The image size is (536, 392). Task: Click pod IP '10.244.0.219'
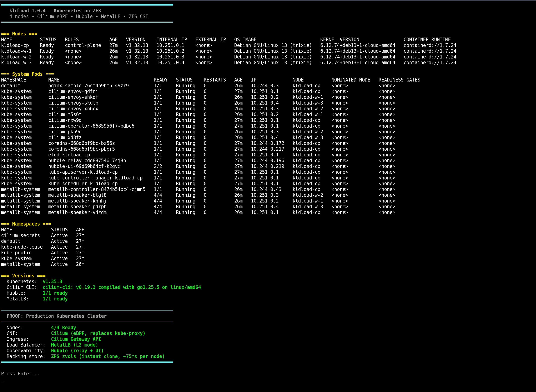click(267, 166)
